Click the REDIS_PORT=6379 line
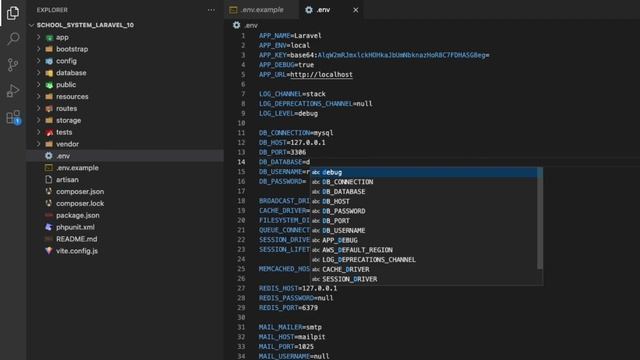 288,308
